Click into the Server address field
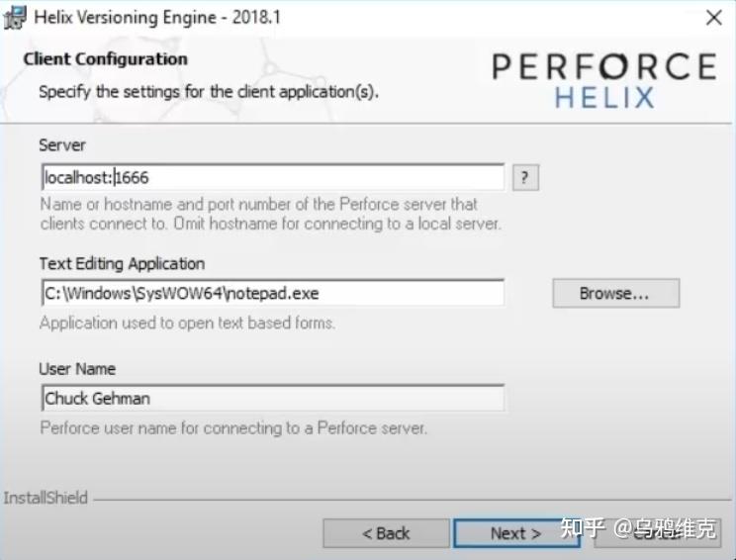Screen dimensions: 736x560 (x=271, y=178)
